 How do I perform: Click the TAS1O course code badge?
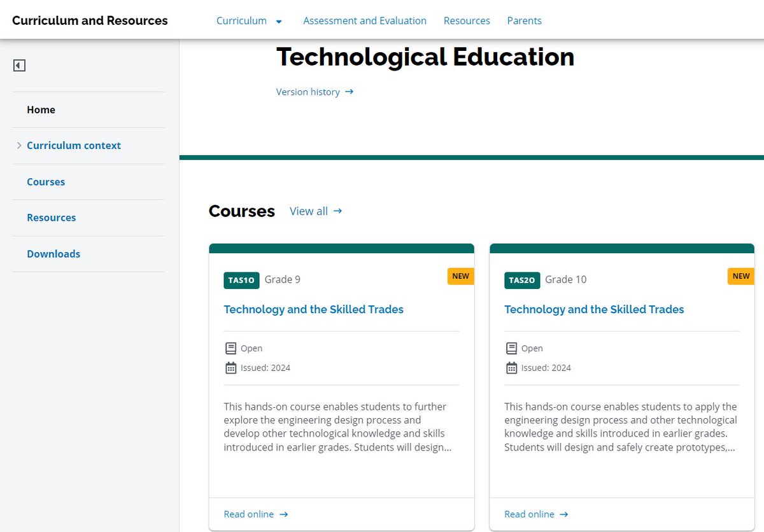(x=242, y=280)
